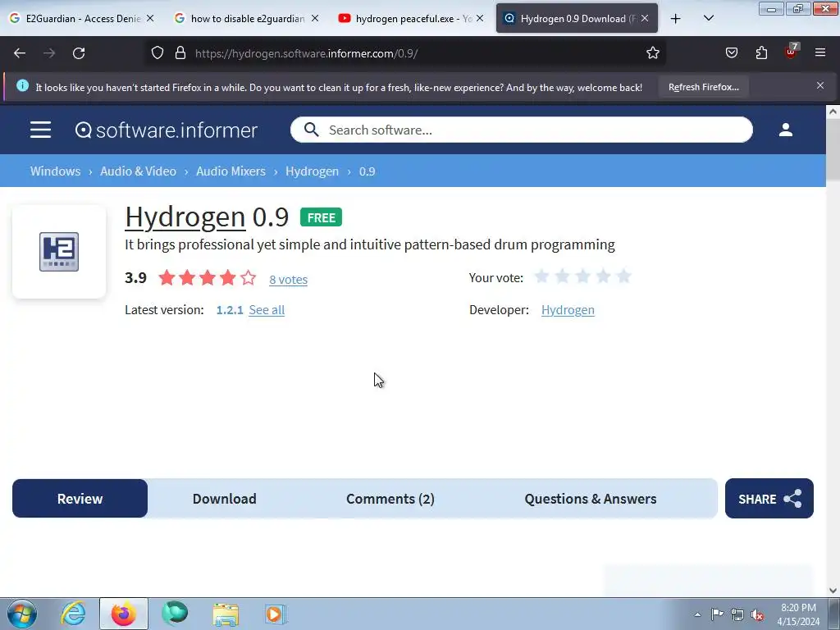Click the scrollbar down arrow
840x630 pixels.
pos(833,591)
